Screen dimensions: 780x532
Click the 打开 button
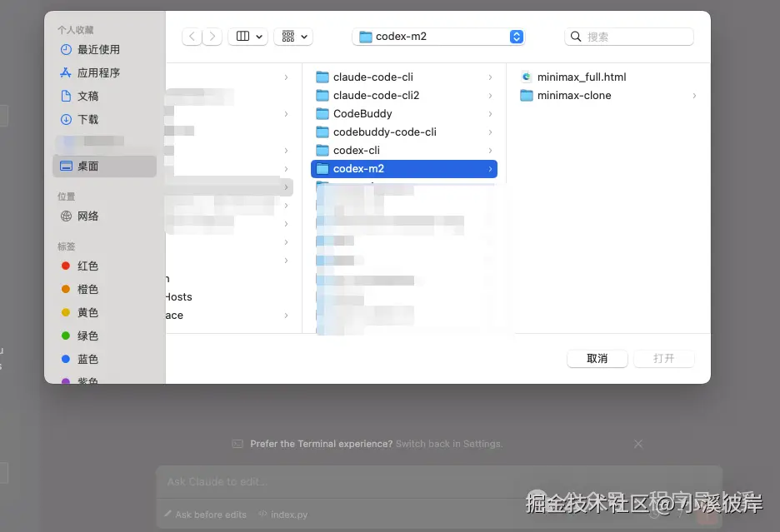[x=663, y=359]
